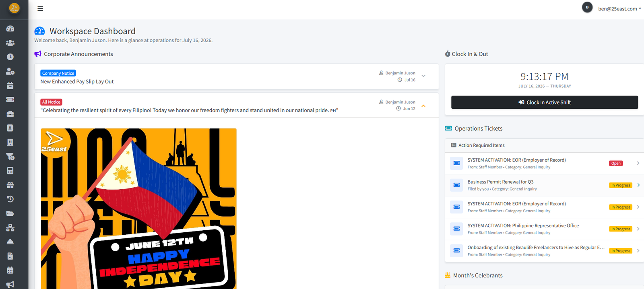
Task: Click In Progress badge on Business Permit Renewal
Action: click(621, 185)
